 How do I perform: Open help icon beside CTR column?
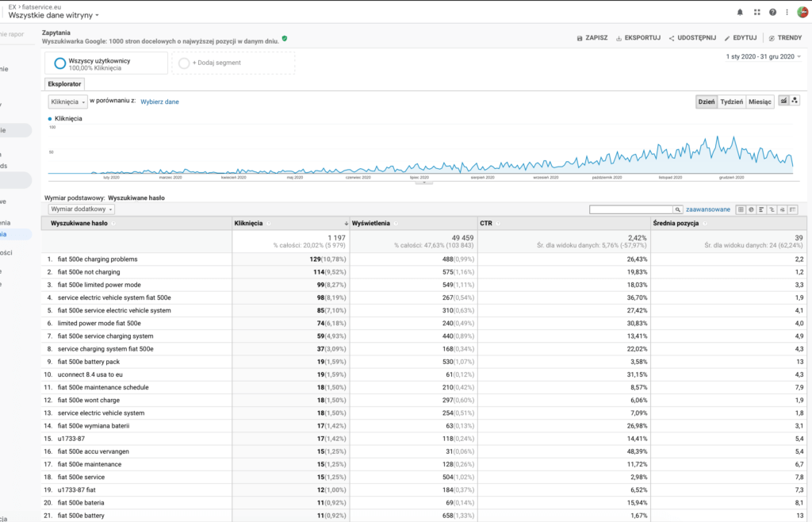pyautogui.click(x=498, y=224)
